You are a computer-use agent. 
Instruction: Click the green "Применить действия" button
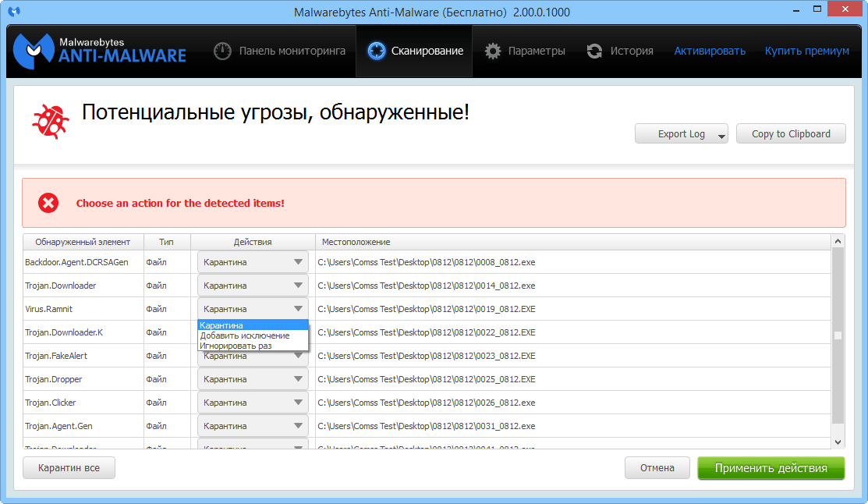coord(771,468)
